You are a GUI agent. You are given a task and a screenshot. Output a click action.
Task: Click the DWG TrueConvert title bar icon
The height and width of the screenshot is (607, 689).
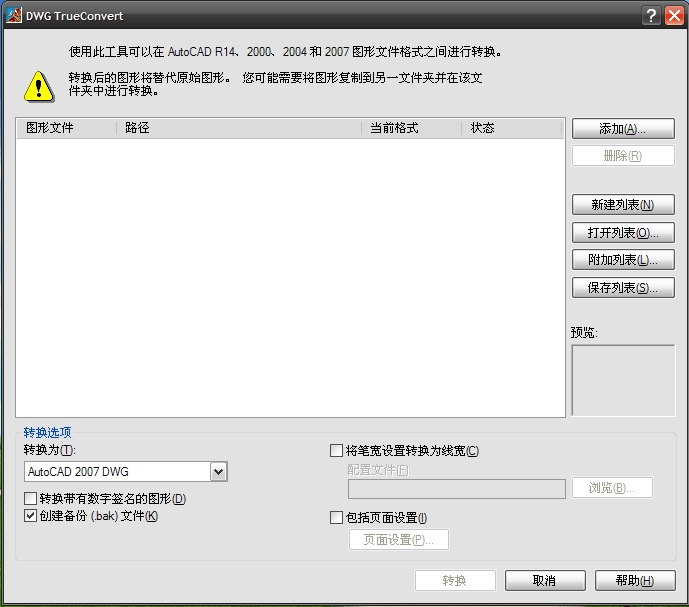tap(14, 16)
